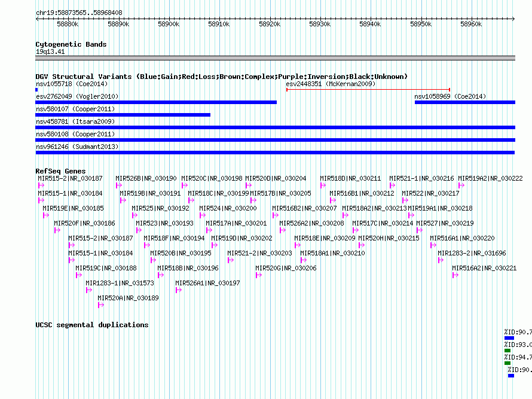Click the MIR518E|NR_030209 gene label
Viewport: 532px width, 399px height.
click(x=325, y=238)
